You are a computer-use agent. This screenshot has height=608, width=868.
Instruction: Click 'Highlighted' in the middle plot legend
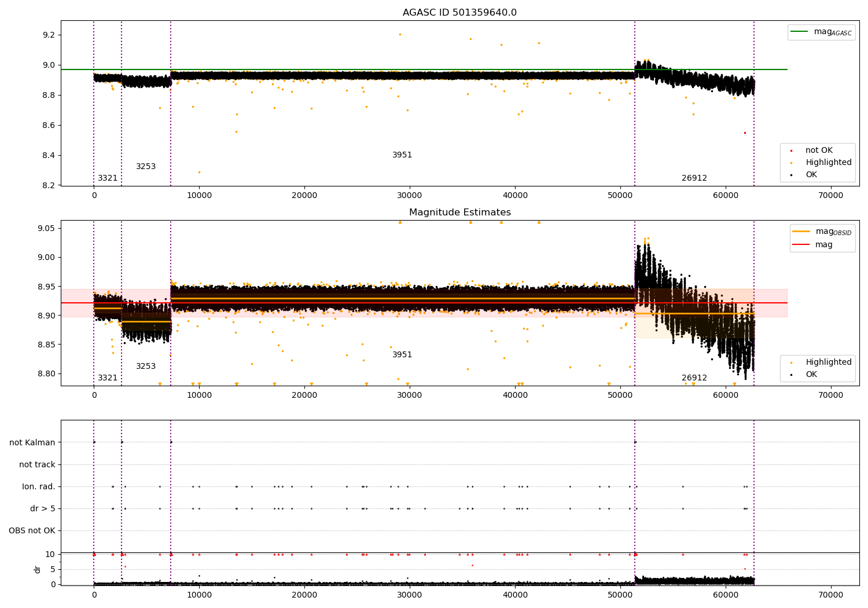[x=829, y=362]
